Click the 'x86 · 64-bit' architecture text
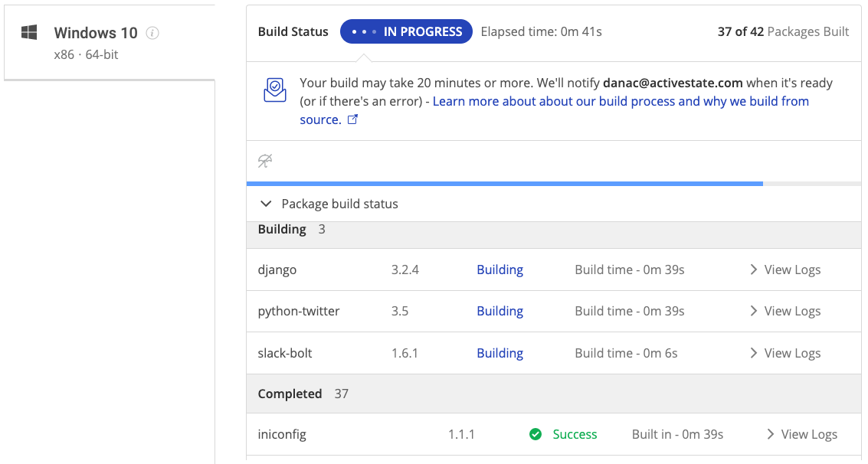Viewport: 868px width, 464px height. [86, 55]
